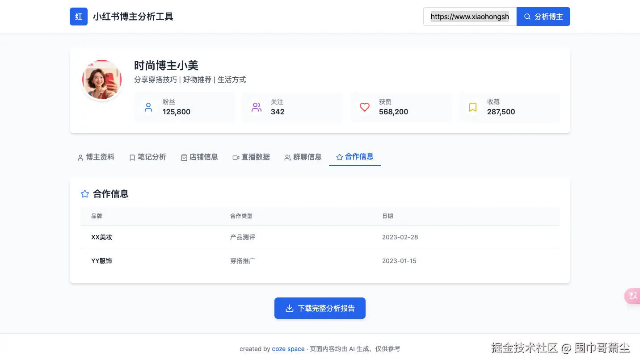Click the blue person icon beside 粉丝

(x=148, y=107)
